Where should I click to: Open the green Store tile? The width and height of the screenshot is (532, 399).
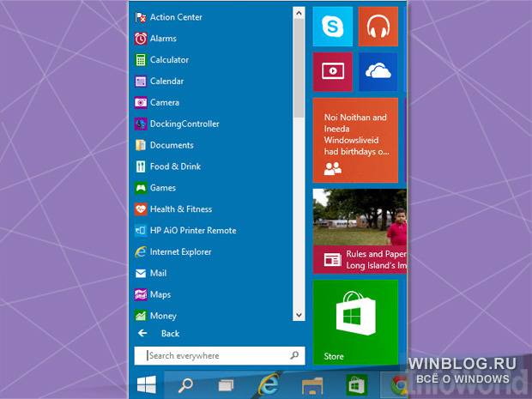355,323
